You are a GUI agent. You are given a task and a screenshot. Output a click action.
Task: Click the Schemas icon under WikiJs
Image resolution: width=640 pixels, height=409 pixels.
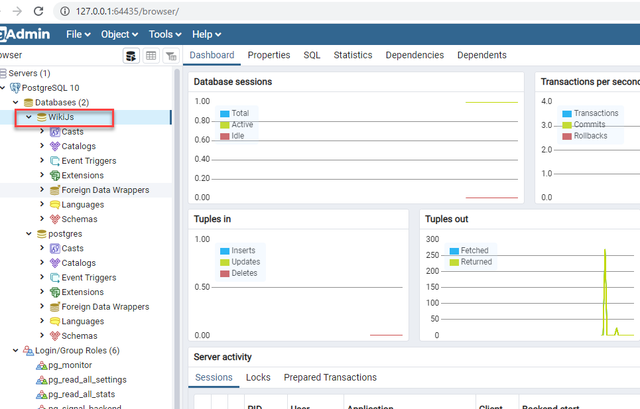coord(55,219)
